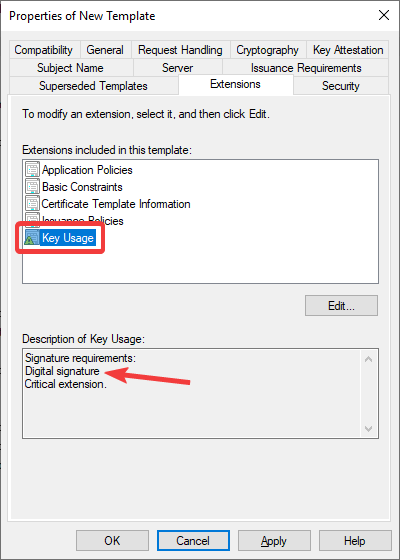
Task: Click the description scrollbar down arrow
Action: pos(369,428)
